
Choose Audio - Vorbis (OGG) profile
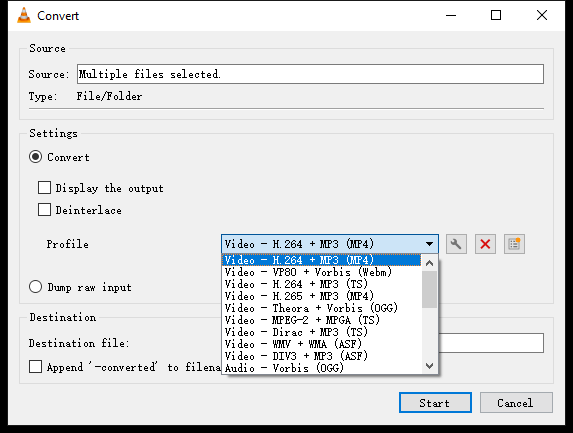pos(322,368)
